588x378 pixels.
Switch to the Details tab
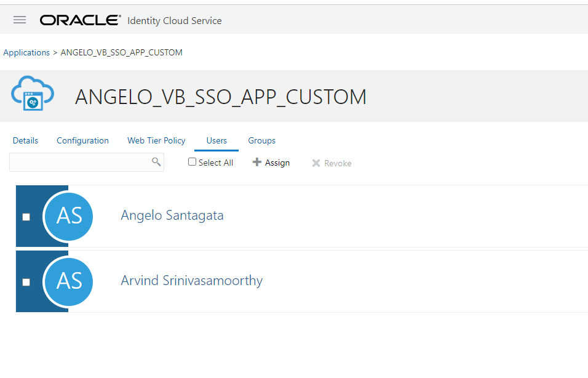click(x=25, y=140)
